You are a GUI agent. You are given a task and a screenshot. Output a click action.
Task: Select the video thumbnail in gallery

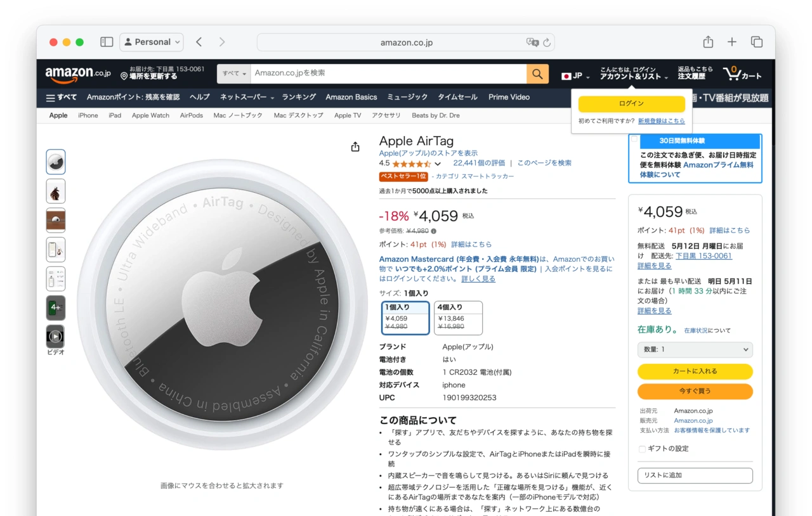click(56, 337)
